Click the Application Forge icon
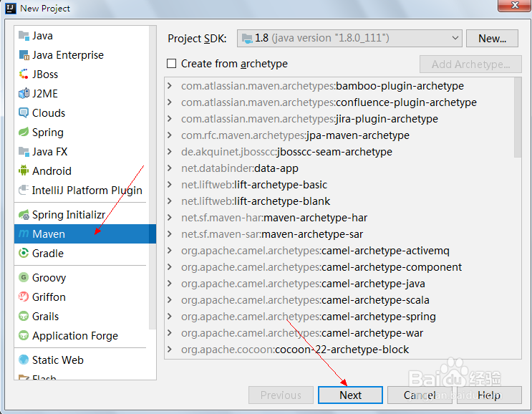Image resolution: width=532 pixels, height=414 pixels. [24, 336]
